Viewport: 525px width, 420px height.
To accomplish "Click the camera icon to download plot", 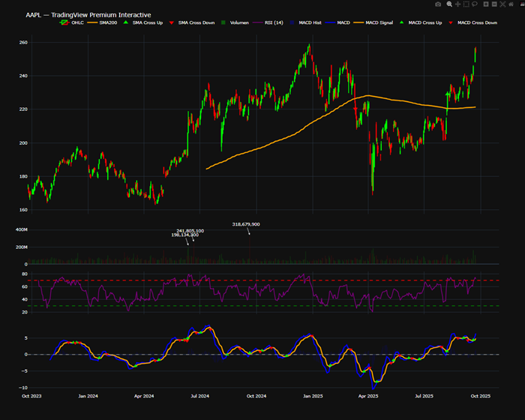I will point(437,4).
